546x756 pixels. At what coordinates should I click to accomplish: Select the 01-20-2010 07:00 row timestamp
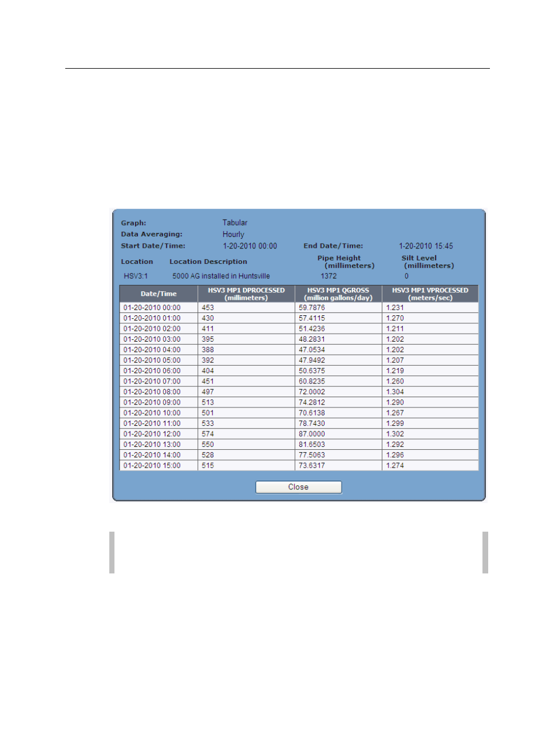(x=152, y=381)
